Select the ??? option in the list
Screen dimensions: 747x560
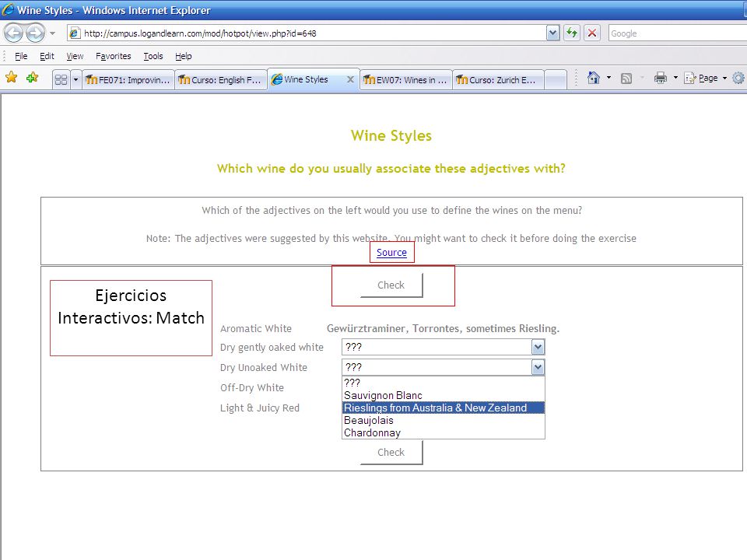pos(443,383)
